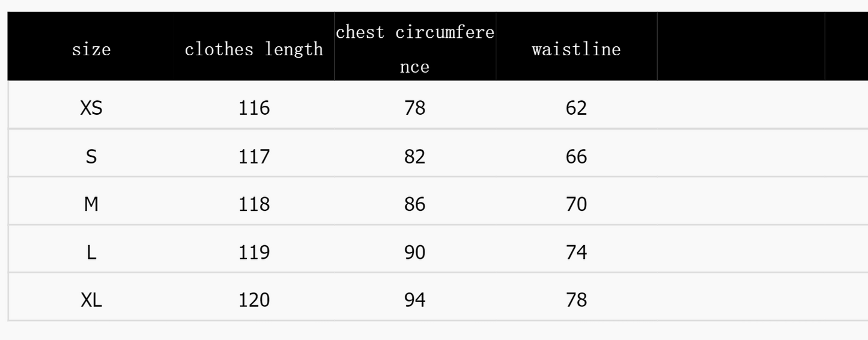
Task: Select clothes length value 116
Action: click(254, 109)
